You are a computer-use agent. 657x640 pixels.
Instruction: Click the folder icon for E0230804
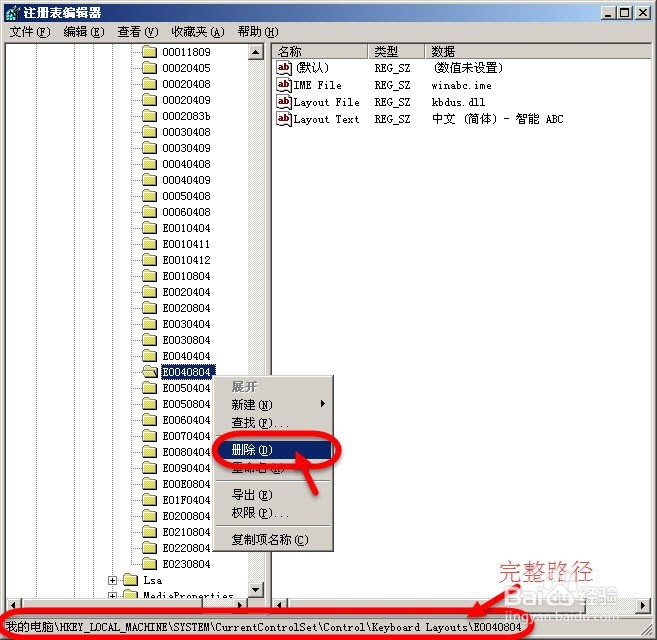click(x=149, y=564)
